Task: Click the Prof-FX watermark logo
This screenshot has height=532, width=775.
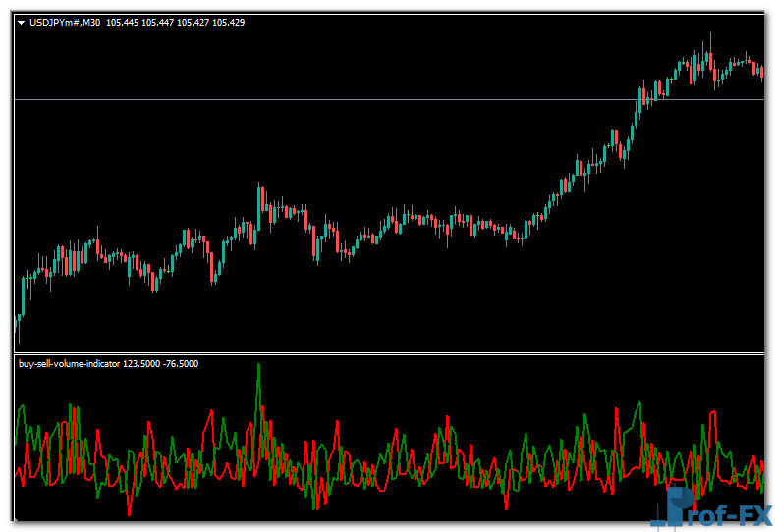Action: (709, 507)
